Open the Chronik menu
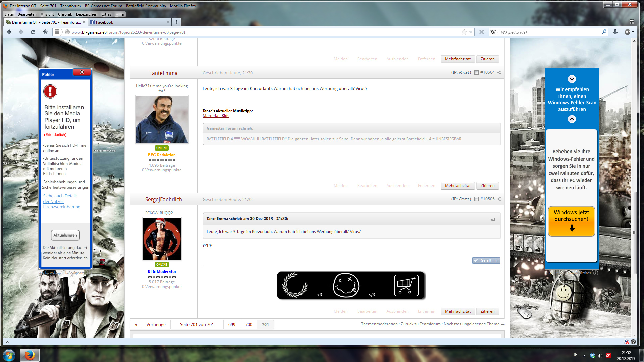Screen dimensions: 644x362 coord(65,14)
